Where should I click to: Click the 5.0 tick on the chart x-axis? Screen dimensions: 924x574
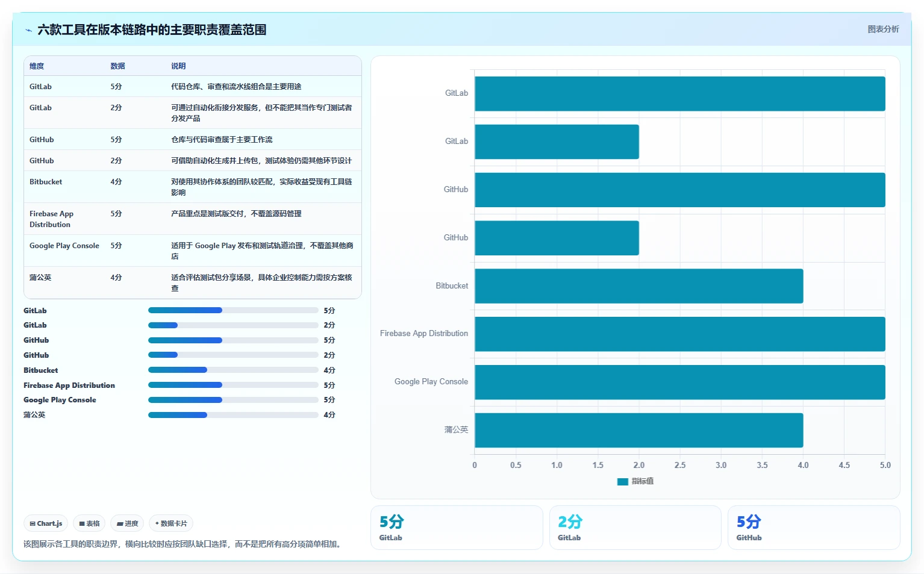click(885, 466)
